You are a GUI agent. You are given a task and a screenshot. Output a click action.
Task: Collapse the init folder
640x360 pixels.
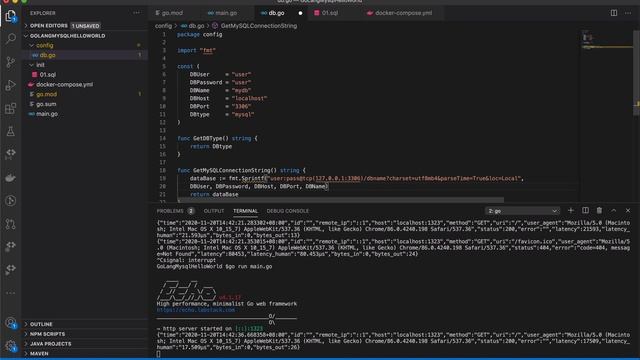point(85,65)
